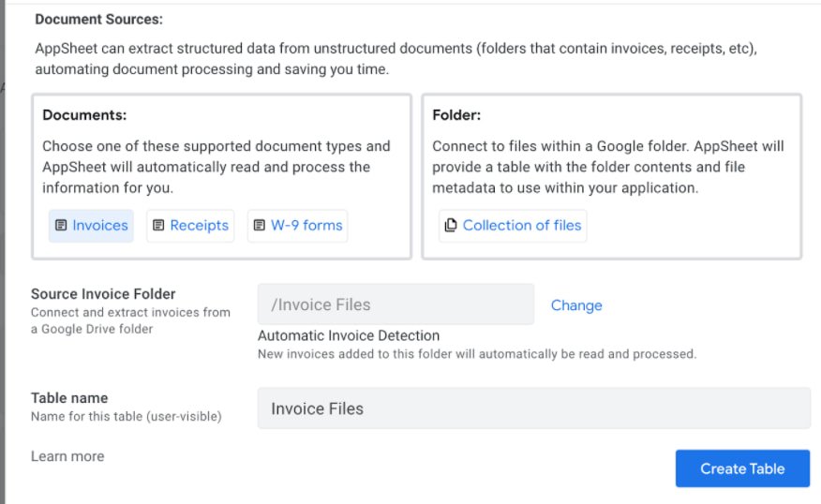Select the Invoices document type
This screenshot has height=504, width=821.
(91, 226)
